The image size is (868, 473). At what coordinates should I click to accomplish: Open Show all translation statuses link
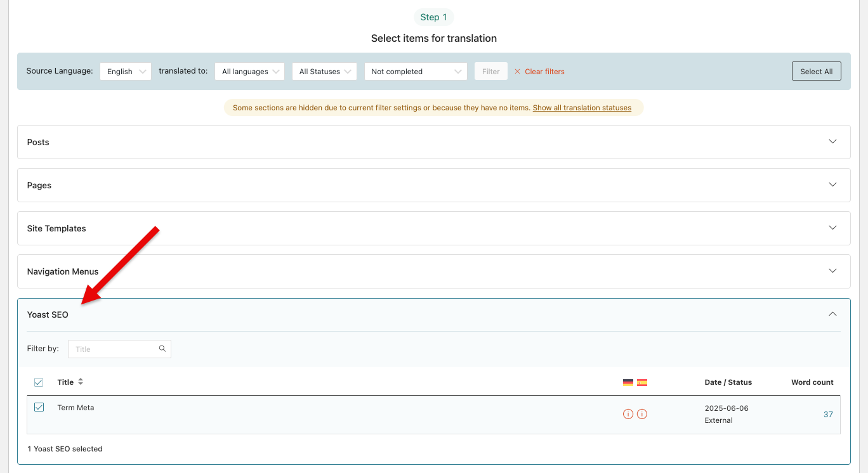point(582,108)
